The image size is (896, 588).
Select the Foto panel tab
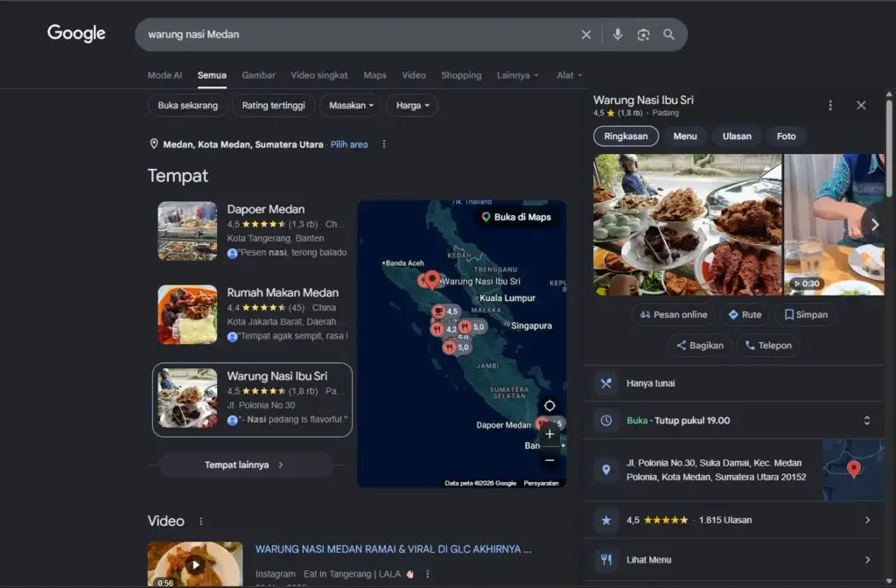(786, 136)
